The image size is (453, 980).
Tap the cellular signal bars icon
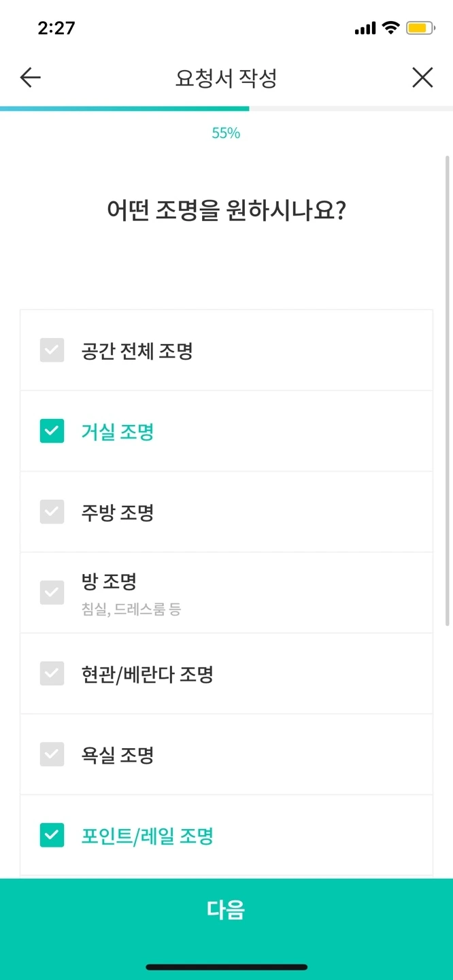pos(365,27)
